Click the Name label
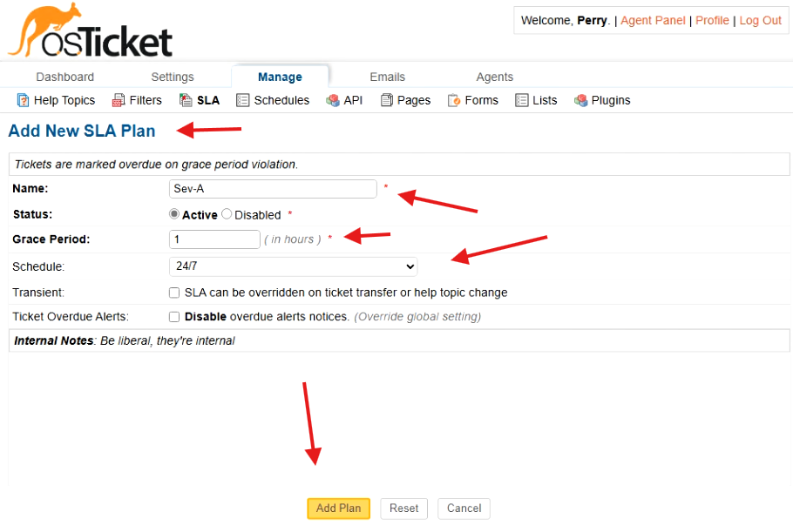The image size is (793, 532). [30, 188]
